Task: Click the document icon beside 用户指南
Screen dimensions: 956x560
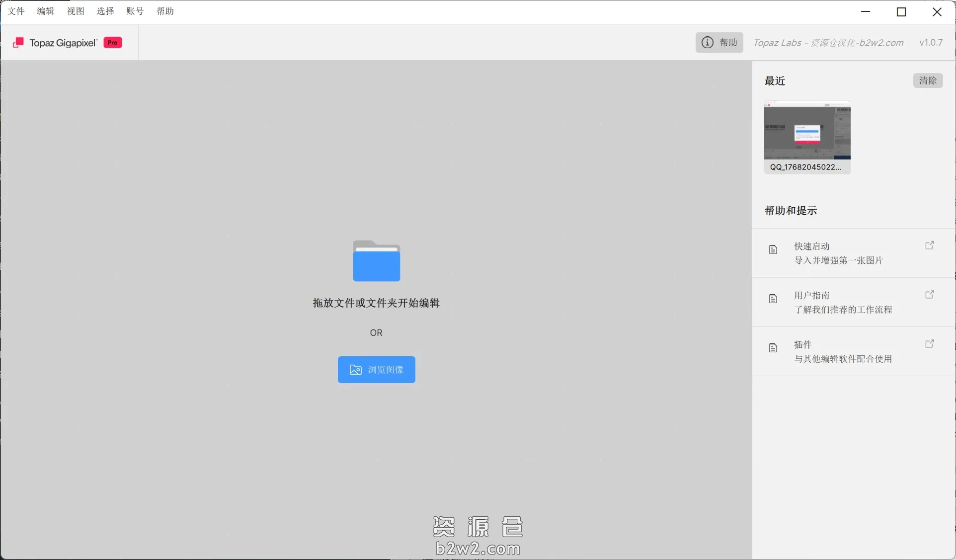Action: [x=773, y=299]
